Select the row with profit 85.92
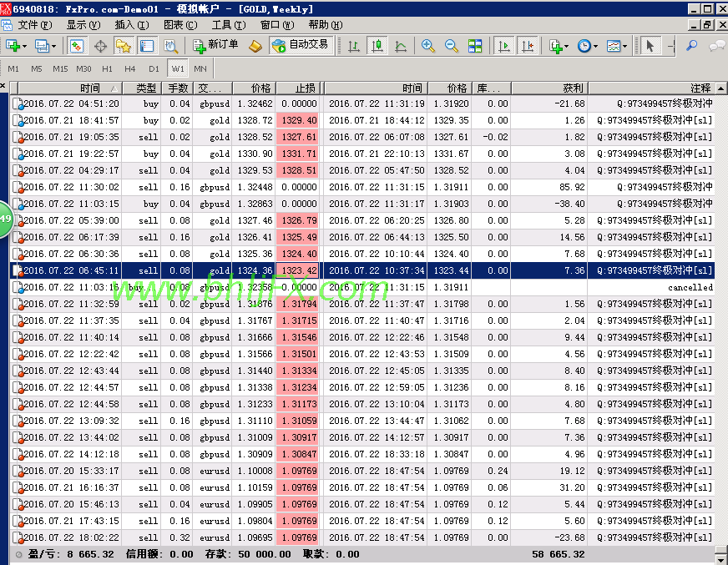 coord(362,187)
